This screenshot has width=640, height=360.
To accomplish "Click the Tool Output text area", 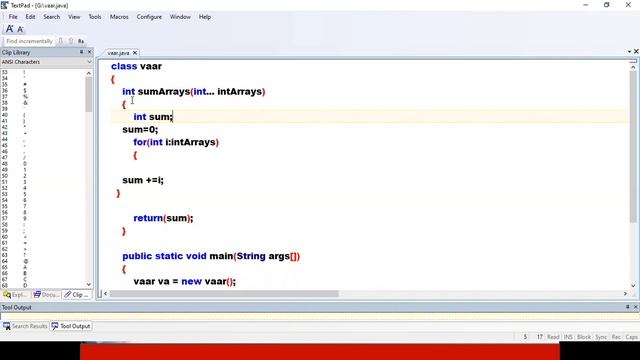I will [320, 316].
